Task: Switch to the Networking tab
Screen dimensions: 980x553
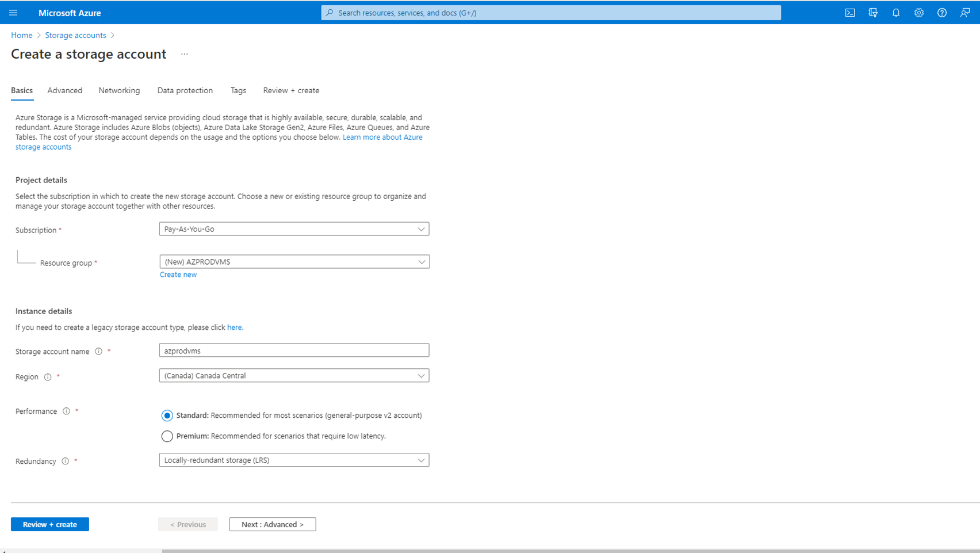Action: click(x=119, y=90)
